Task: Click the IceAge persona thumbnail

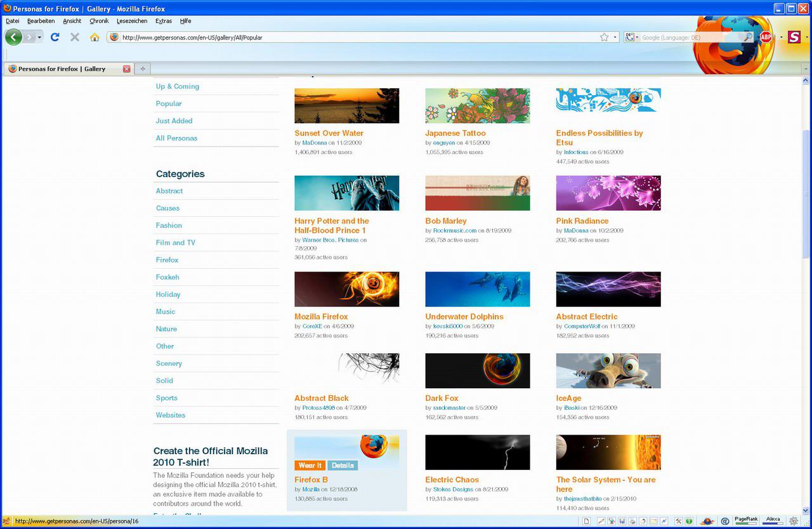Action: (x=608, y=370)
